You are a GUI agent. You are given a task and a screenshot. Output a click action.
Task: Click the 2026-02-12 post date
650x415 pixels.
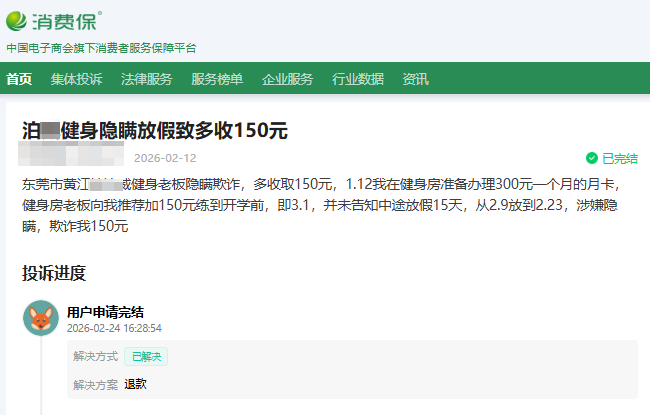coord(165,158)
